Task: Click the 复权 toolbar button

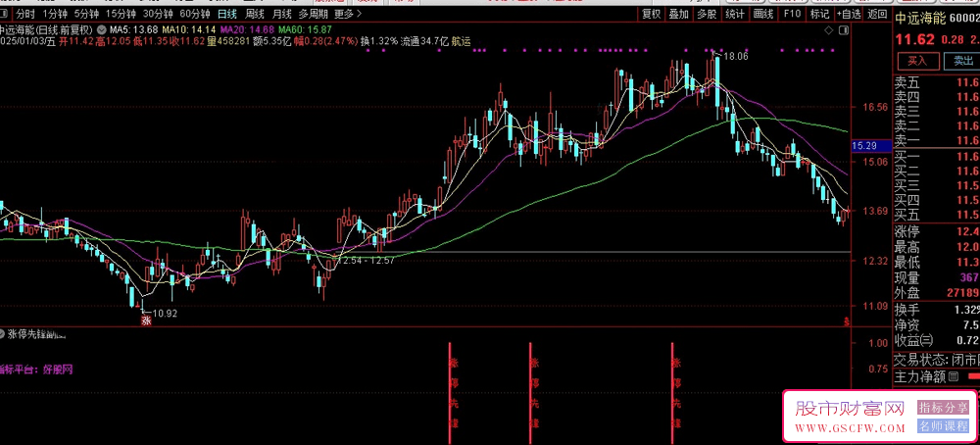Action: click(652, 14)
